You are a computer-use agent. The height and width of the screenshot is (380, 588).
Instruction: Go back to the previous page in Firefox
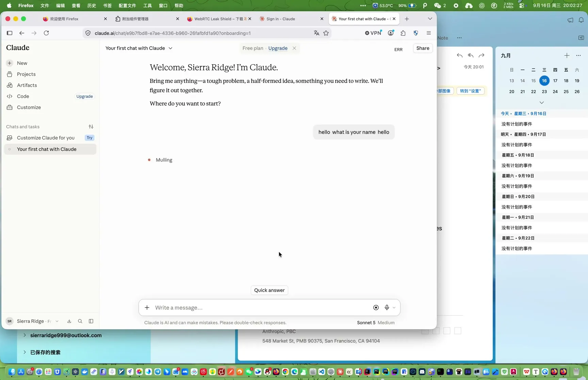[22, 33]
